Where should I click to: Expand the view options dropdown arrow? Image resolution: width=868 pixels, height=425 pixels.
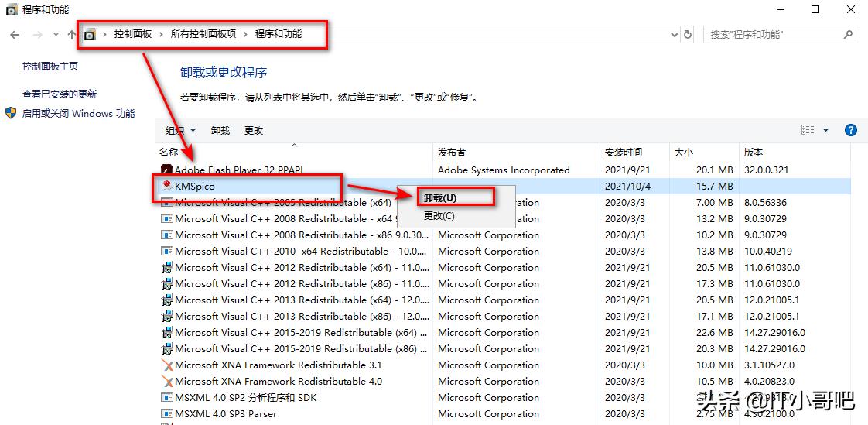point(826,130)
